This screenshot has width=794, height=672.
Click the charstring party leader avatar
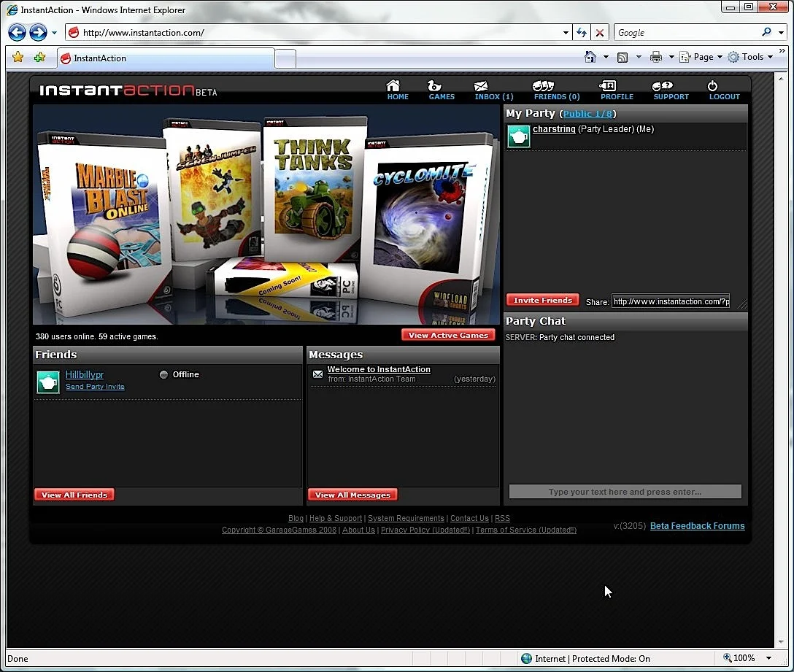tap(519, 136)
